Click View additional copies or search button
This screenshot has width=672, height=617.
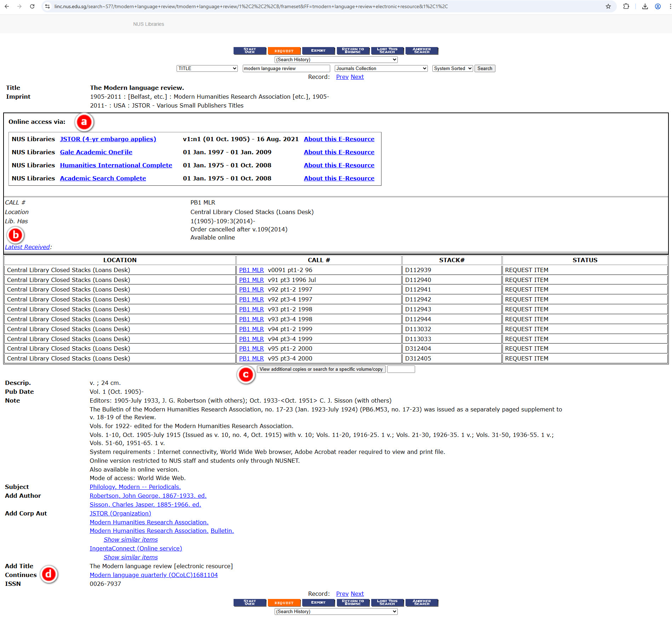(x=321, y=369)
